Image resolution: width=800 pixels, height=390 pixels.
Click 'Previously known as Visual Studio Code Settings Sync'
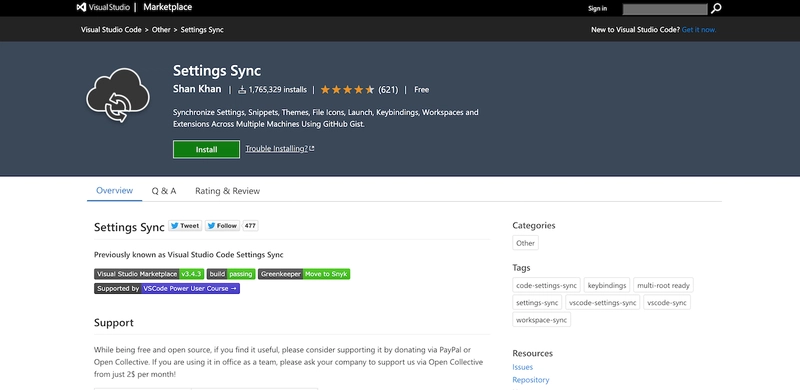pos(189,255)
